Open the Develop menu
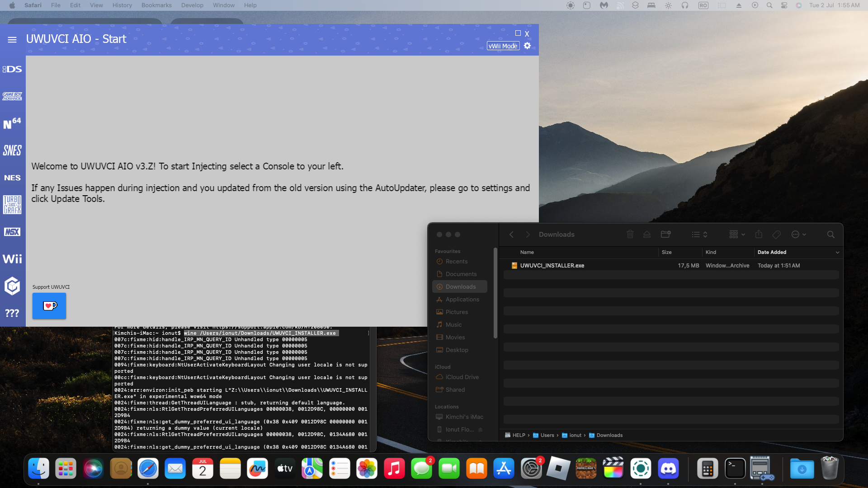Image resolution: width=868 pixels, height=488 pixels. (192, 5)
